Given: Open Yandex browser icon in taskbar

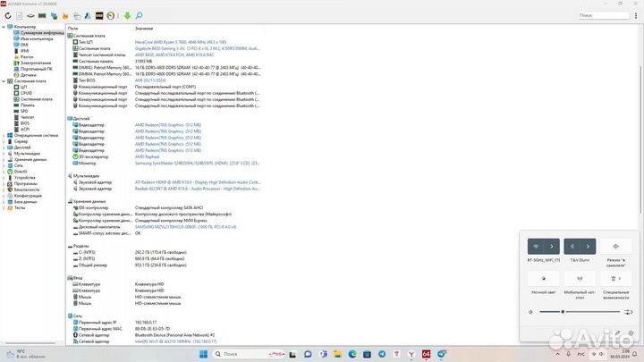Looking at the screenshot, I should pyautogui.click(x=411, y=354).
